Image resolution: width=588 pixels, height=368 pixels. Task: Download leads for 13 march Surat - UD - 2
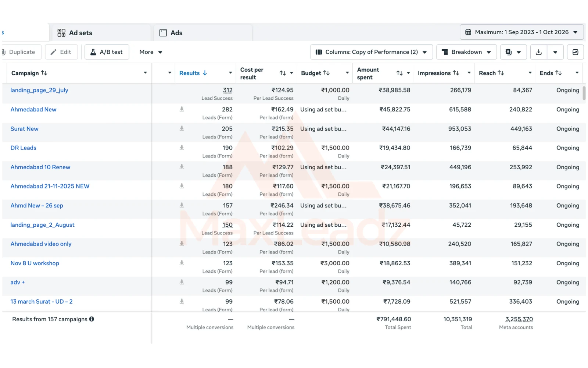click(x=182, y=301)
